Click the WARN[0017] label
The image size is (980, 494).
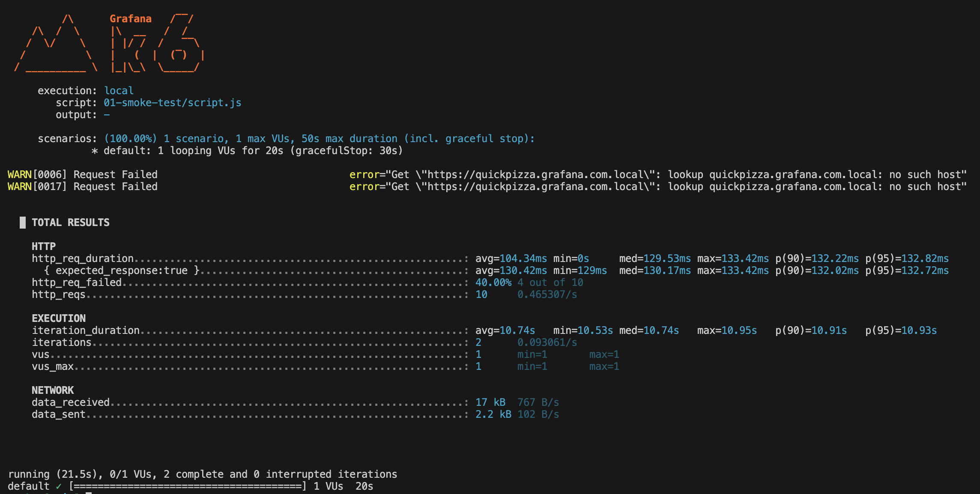click(37, 187)
